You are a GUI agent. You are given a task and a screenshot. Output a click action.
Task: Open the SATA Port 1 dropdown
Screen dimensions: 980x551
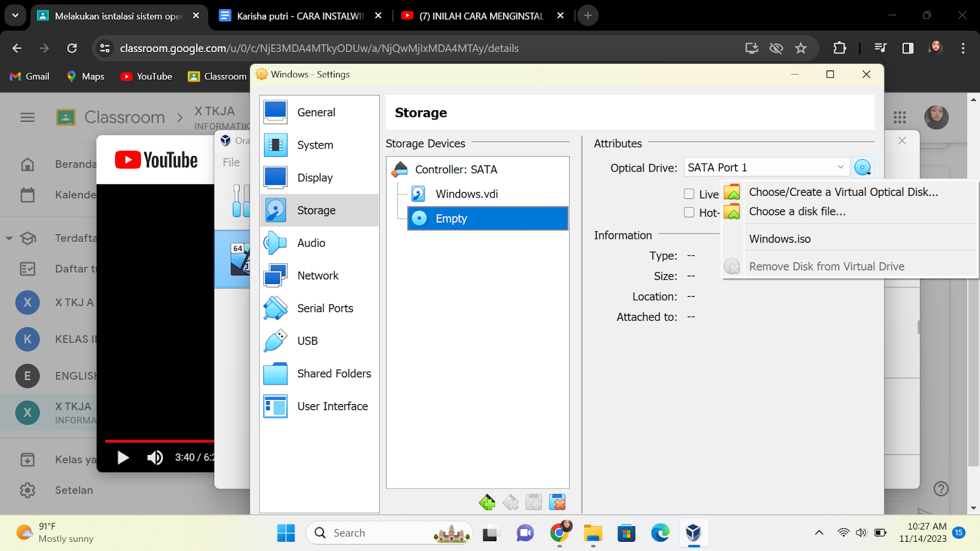(767, 167)
